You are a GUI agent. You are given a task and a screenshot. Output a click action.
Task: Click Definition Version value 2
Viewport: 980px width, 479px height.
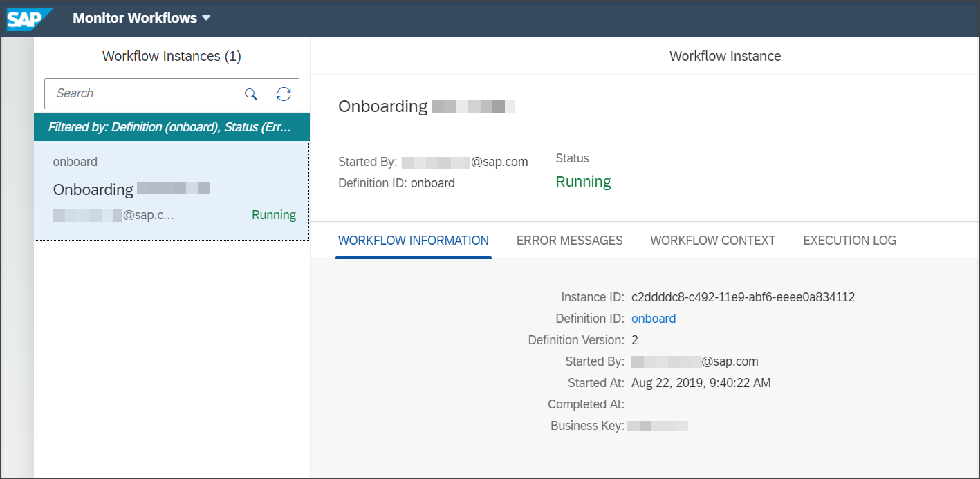click(635, 340)
